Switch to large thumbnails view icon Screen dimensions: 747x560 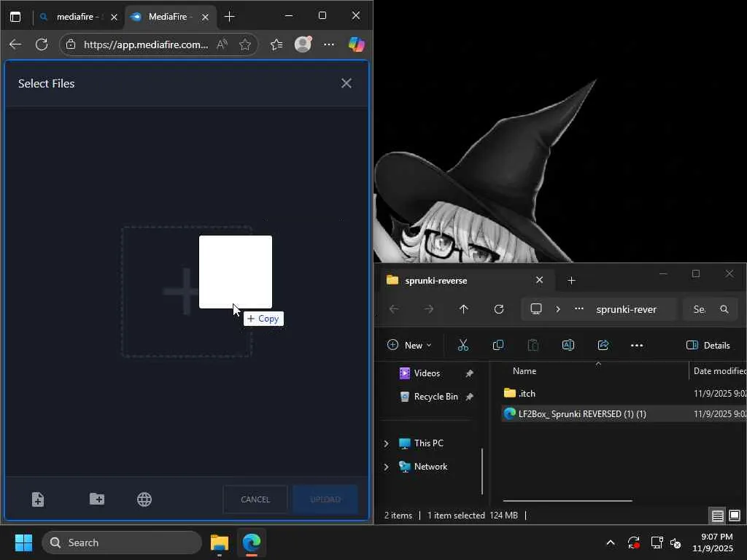[735, 516]
